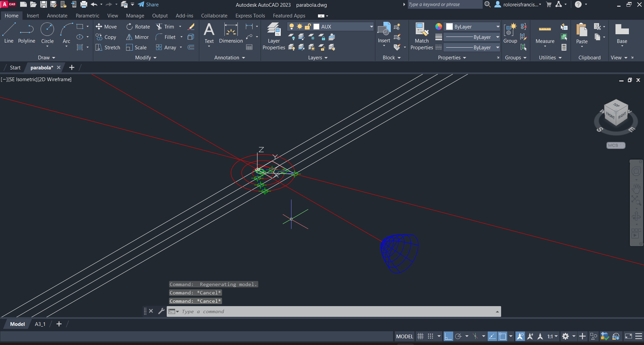The height and width of the screenshot is (345, 644).
Task: Expand the Draw panel
Action: [46, 58]
